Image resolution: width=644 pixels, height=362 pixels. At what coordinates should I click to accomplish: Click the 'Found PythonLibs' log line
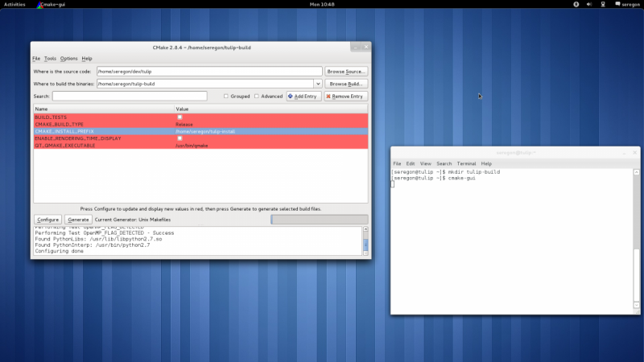[x=98, y=239]
